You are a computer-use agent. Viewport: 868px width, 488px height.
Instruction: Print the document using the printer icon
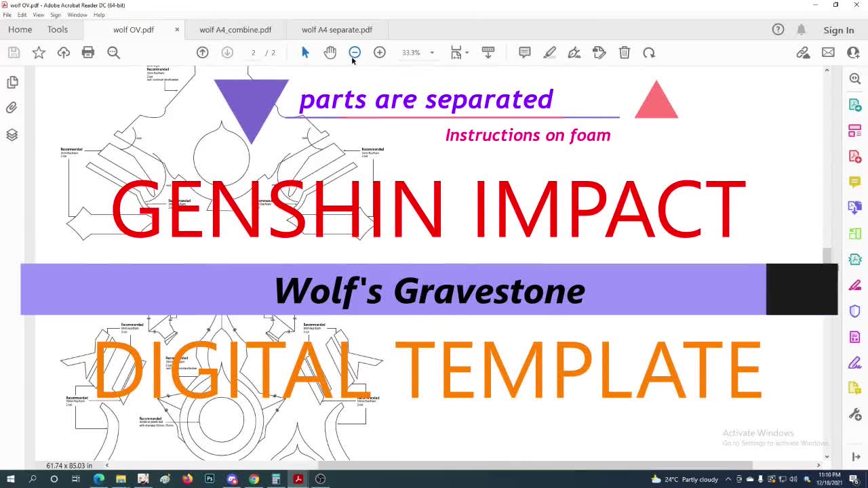click(x=88, y=52)
